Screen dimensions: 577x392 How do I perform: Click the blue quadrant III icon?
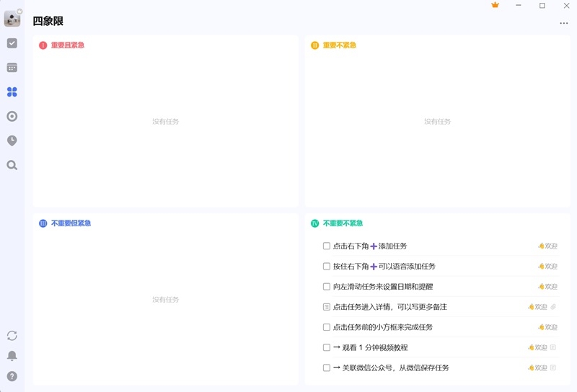tap(43, 223)
